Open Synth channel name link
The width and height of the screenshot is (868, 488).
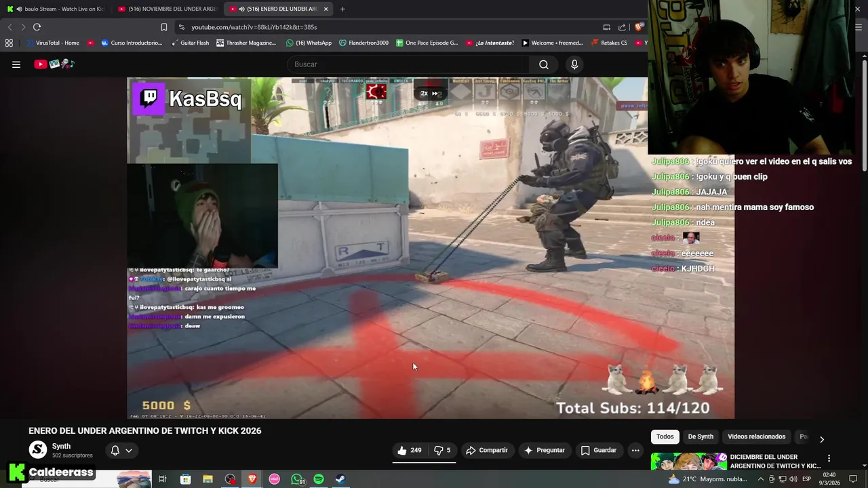tap(61, 446)
